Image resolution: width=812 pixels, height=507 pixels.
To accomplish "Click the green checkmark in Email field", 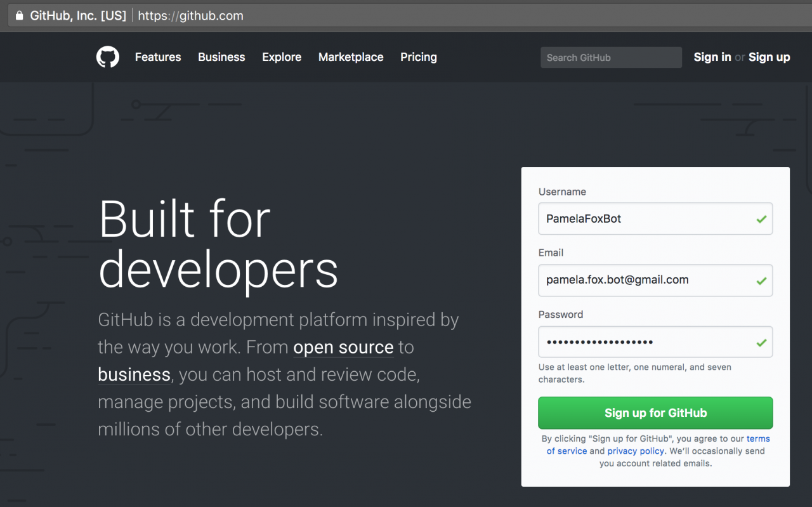I will [x=761, y=280].
